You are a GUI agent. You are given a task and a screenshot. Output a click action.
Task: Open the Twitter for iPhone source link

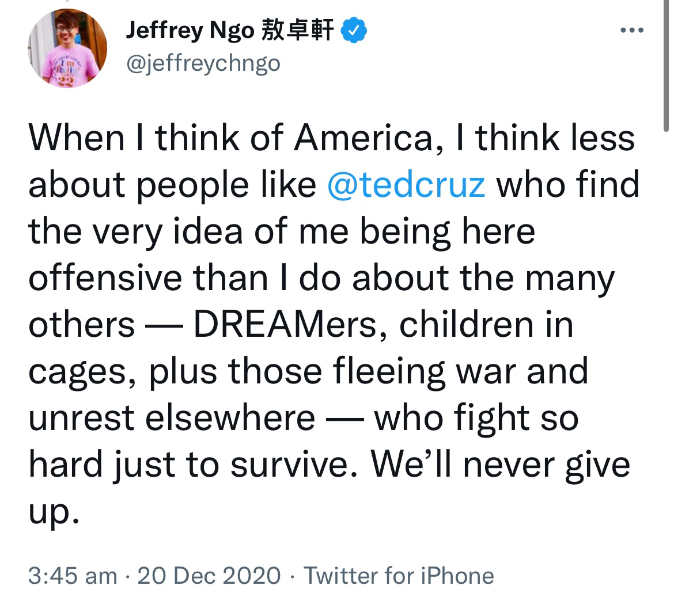coord(399,576)
